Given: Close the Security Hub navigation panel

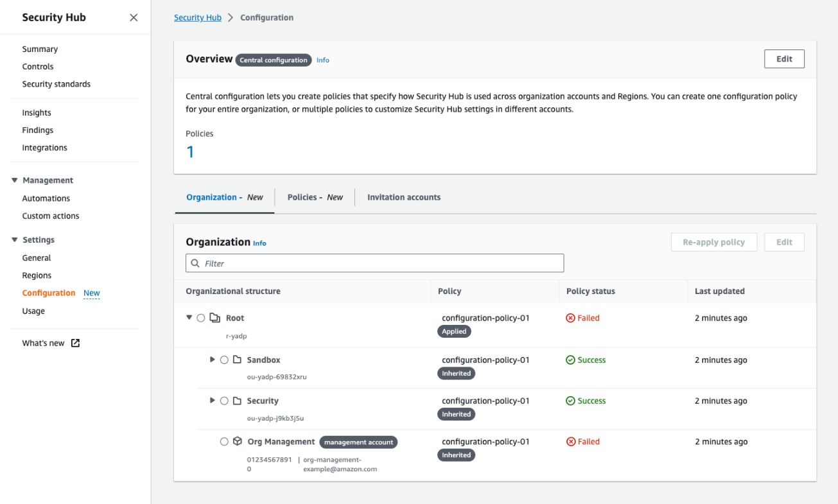Looking at the screenshot, I should tap(134, 17).
